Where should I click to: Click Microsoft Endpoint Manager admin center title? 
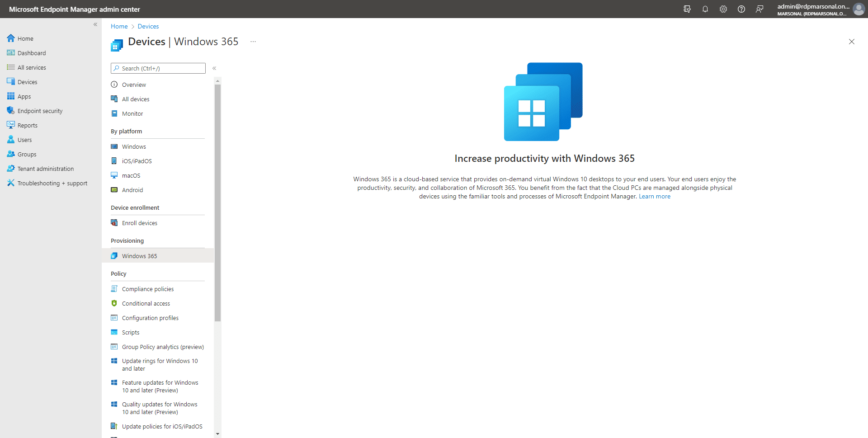(75, 9)
